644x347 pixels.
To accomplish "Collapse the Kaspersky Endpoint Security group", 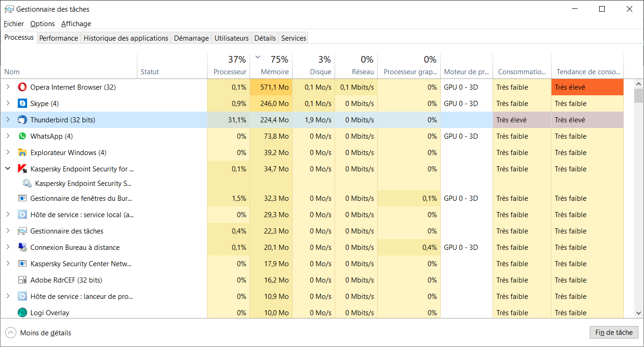I will click(x=7, y=169).
